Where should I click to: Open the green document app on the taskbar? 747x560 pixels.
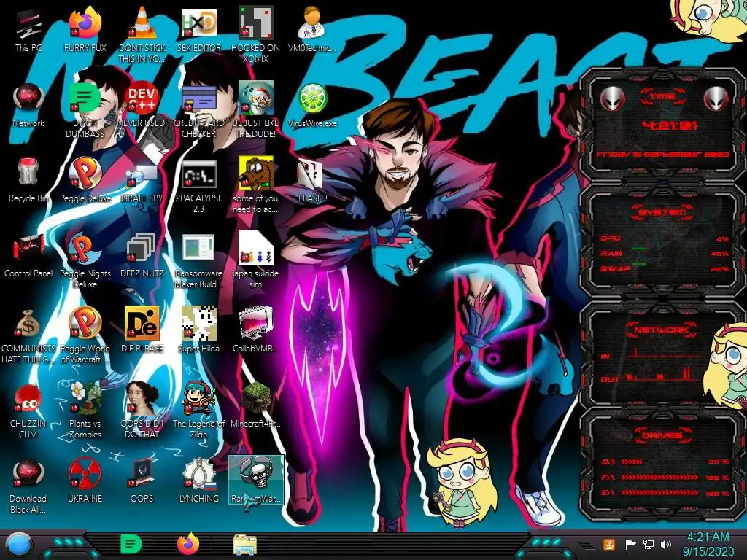tap(131, 545)
